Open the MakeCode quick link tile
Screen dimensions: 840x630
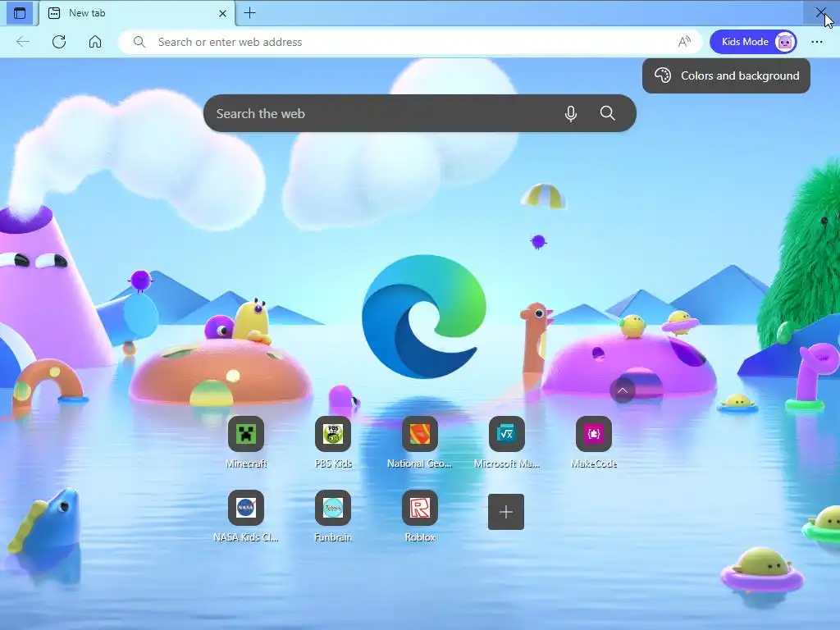click(x=594, y=434)
